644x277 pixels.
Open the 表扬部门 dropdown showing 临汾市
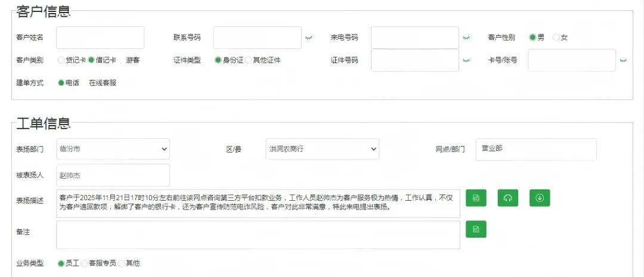click(113, 149)
